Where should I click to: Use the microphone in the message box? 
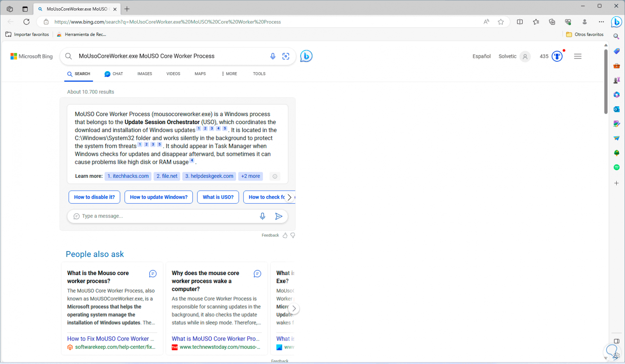click(x=262, y=216)
